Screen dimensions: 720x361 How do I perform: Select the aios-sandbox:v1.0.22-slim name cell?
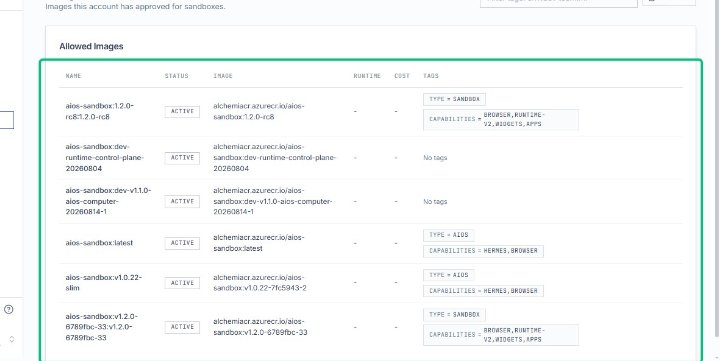[103, 282]
